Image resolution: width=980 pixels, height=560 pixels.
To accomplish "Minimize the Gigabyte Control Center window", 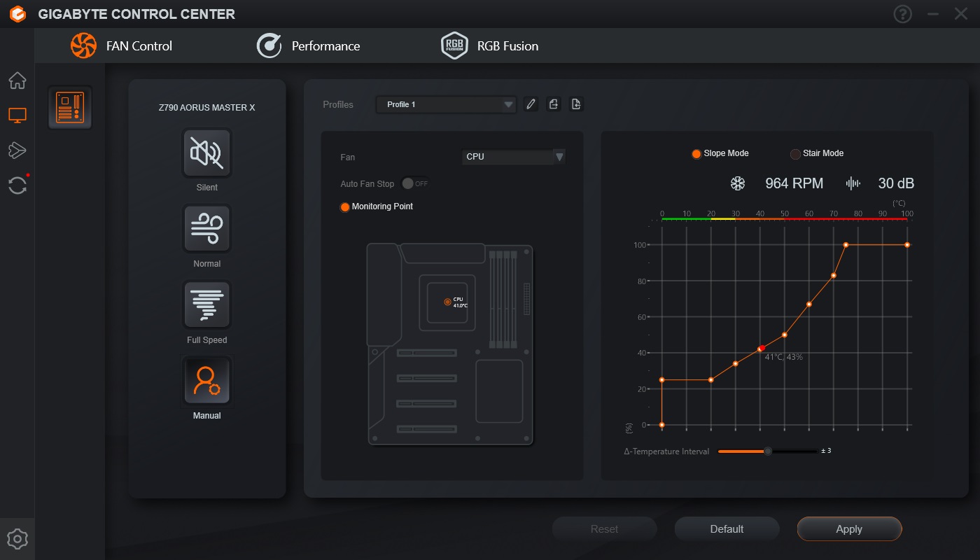I will click(933, 14).
